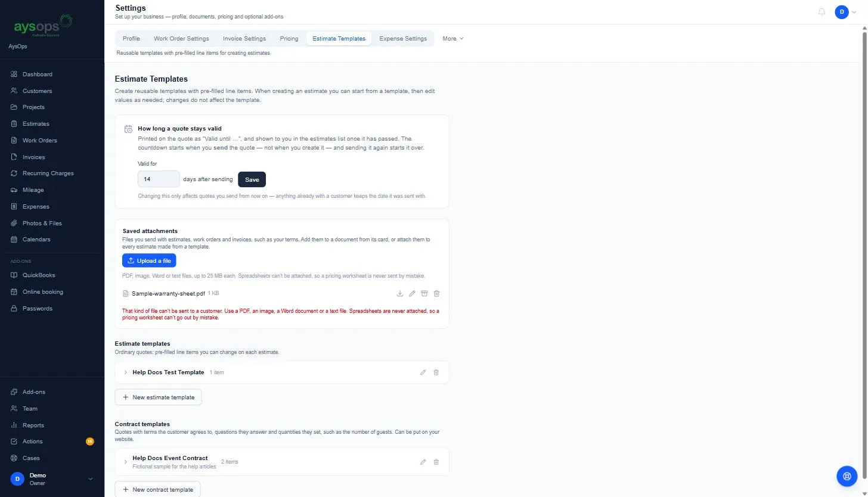868x497 pixels.
Task: Switch to the Pricing tab
Action: 289,39
